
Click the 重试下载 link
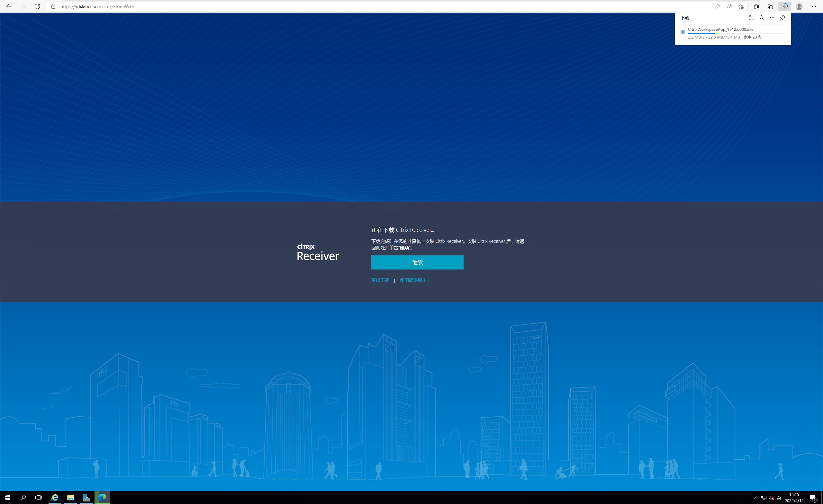380,280
